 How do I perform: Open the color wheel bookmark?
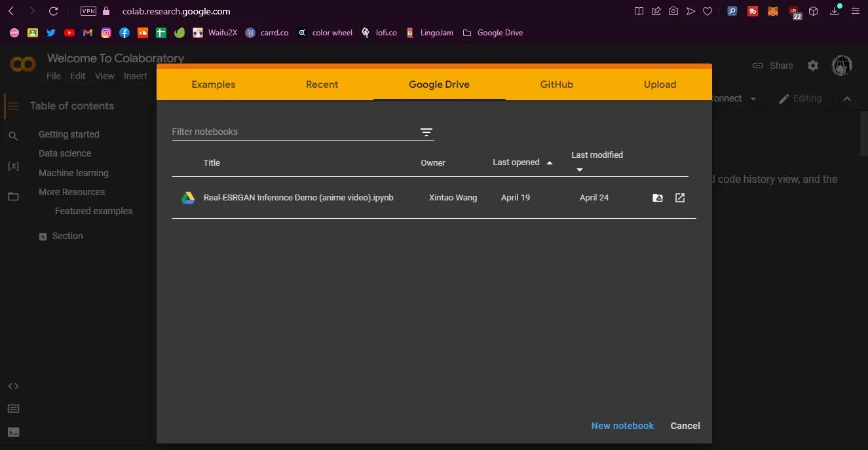[325, 33]
